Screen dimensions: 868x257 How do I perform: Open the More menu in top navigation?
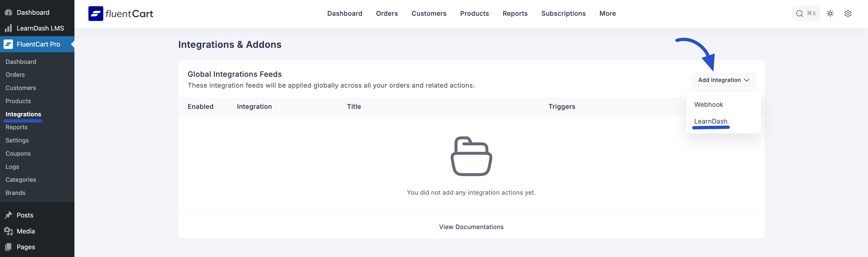[x=607, y=13]
